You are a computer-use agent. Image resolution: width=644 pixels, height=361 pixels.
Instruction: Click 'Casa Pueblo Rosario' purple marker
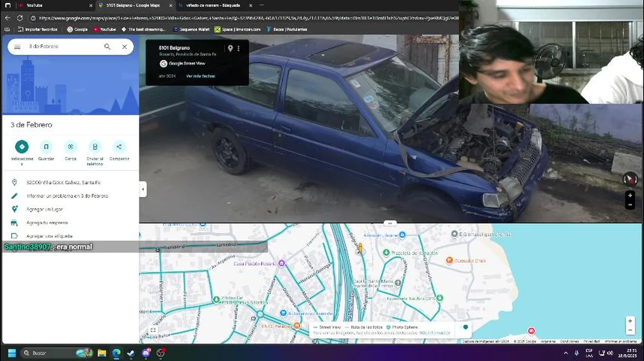(x=281, y=263)
